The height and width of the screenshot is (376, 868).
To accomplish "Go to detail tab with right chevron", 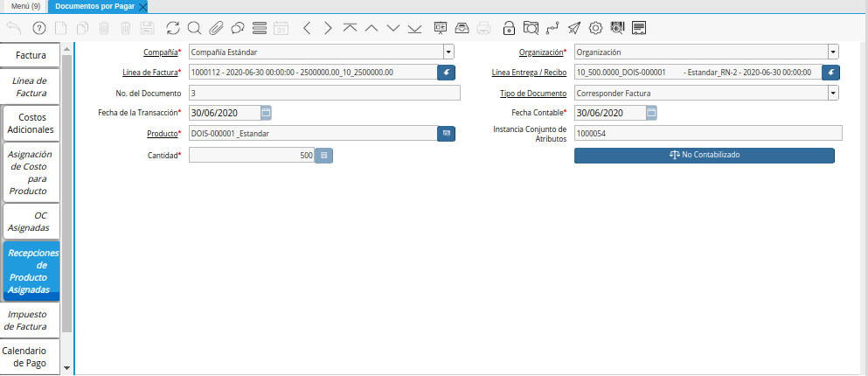I will pyautogui.click(x=329, y=28).
